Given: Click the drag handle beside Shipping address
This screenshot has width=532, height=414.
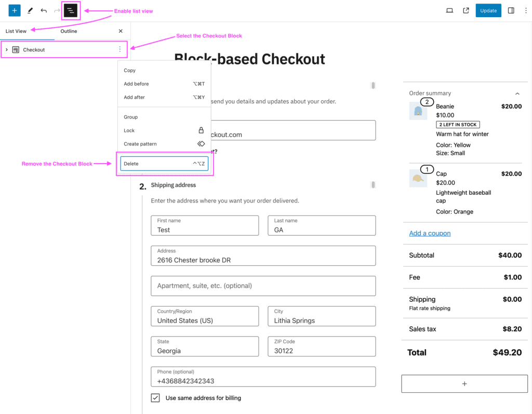Looking at the screenshot, I should (373, 185).
